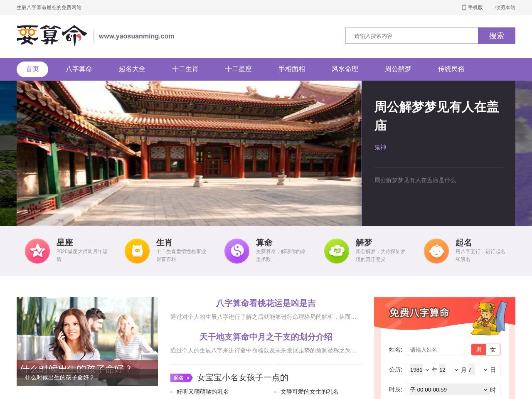Click the 鬼神 purple category label
Viewport: 532px width, 399px height.
point(380,147)
